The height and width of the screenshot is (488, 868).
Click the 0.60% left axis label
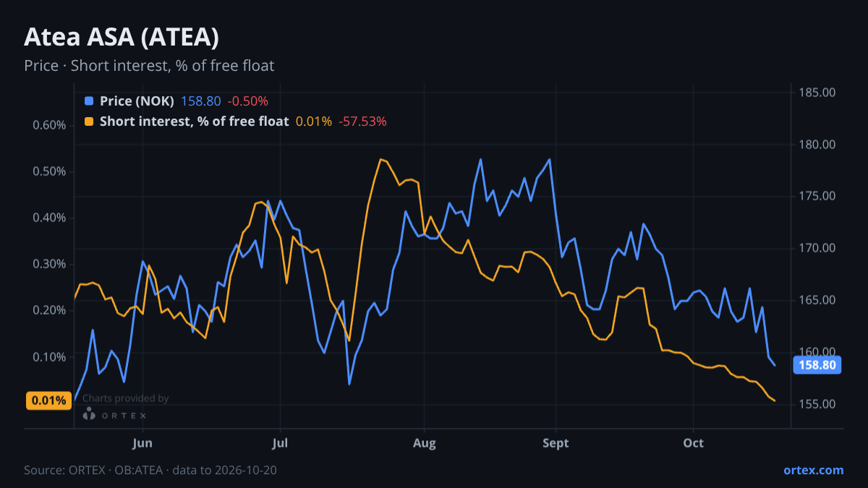49,125
